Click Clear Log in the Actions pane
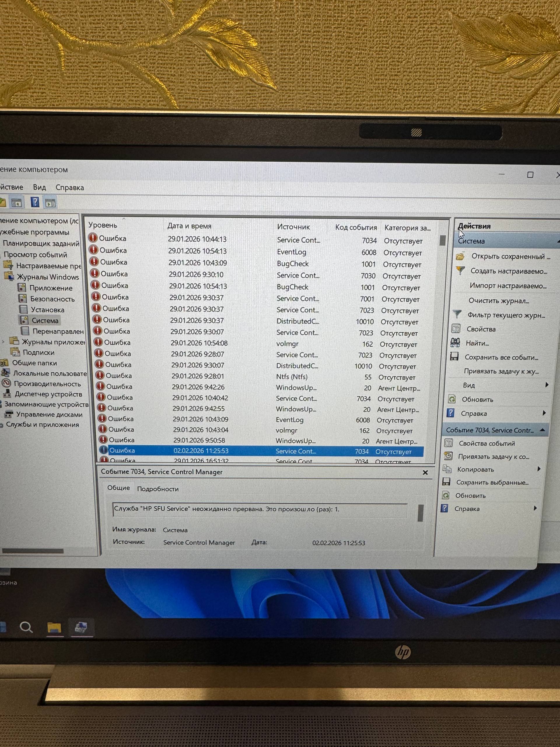The height and width of the screenshot is (747, 560). [x=498, y=301]
